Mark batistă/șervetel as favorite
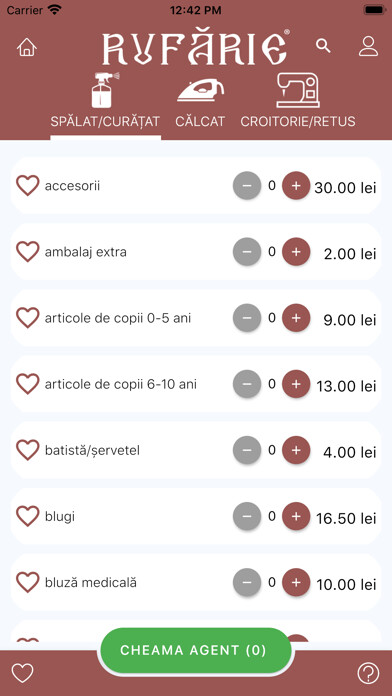The height and width of the screenshot is (696, 392). click(x=28, y=450)
